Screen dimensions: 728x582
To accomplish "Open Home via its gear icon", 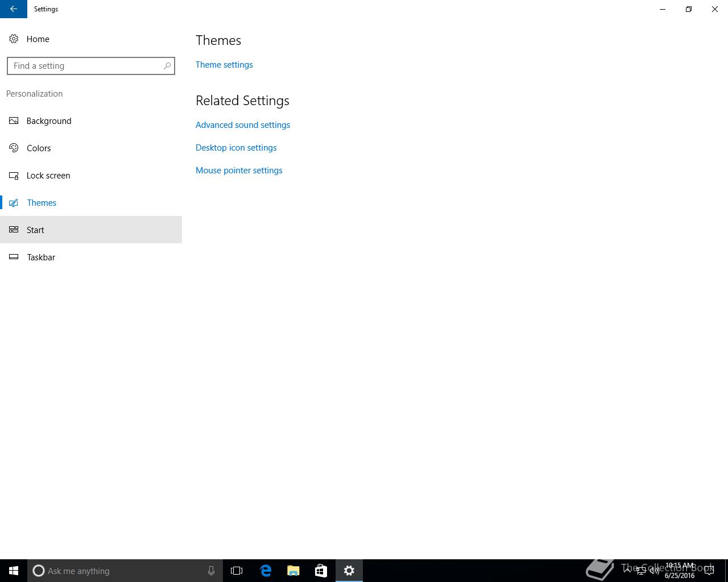I will point(14,39).
